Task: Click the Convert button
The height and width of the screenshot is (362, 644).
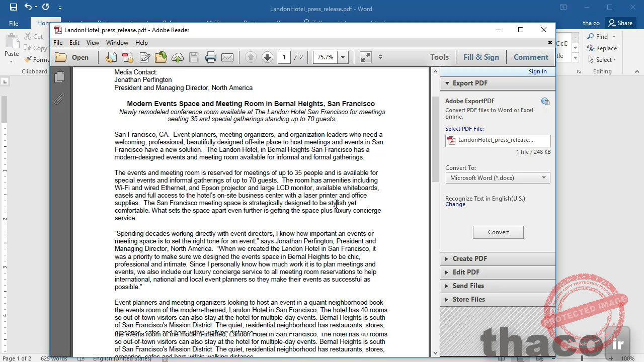Action: pyautogui.click(x=498, y=232)
